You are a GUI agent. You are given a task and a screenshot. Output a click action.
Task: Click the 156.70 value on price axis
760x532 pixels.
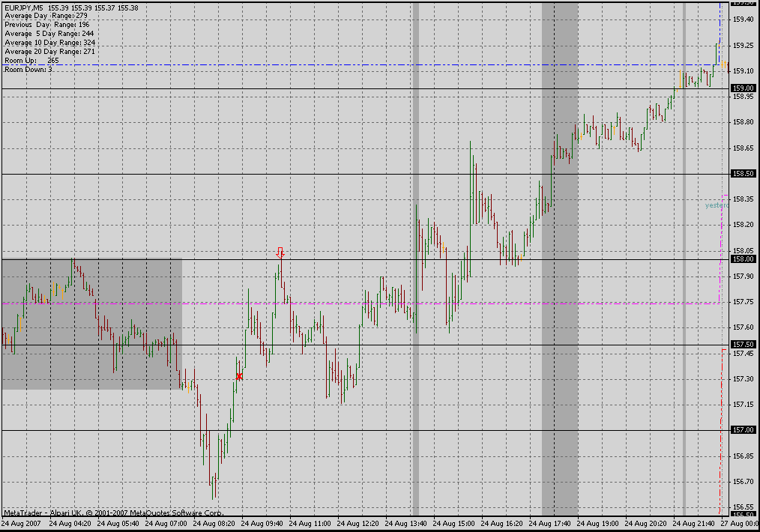point(743,482)
